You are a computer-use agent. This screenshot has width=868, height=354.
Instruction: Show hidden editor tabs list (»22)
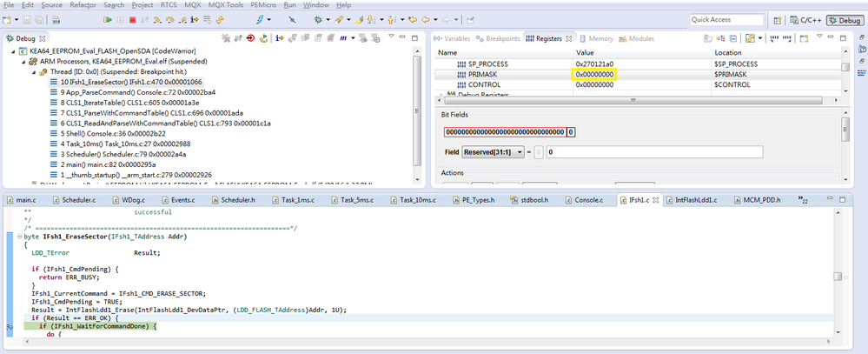click(x=805, y=199)
